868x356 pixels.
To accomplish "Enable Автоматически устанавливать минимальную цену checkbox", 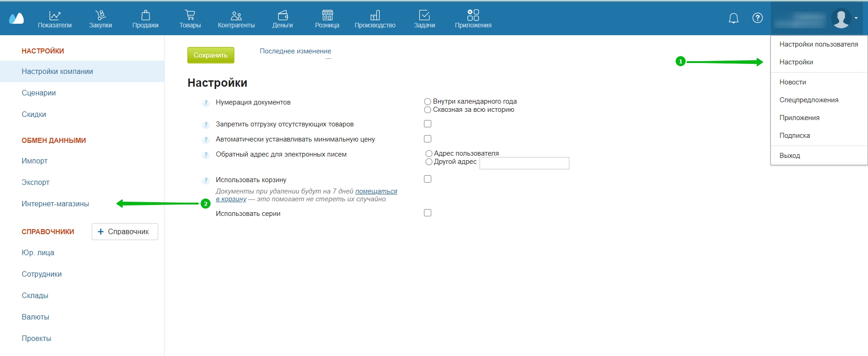I will (428, 139).
